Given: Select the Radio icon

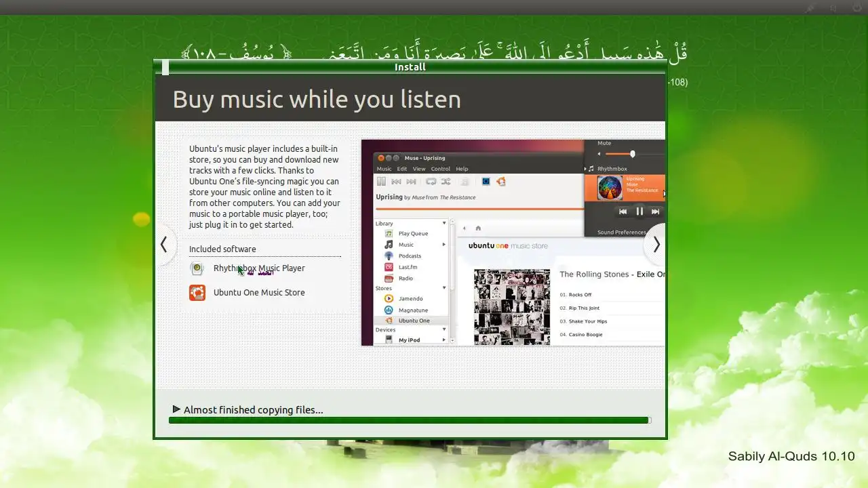Looking at the screenshot, I should pos(389,278).
